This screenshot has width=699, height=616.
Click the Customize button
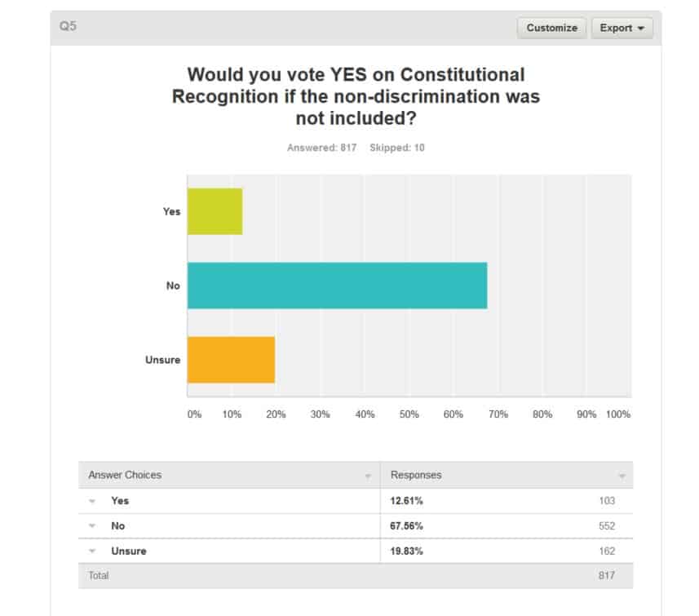(x=551, y=28)
